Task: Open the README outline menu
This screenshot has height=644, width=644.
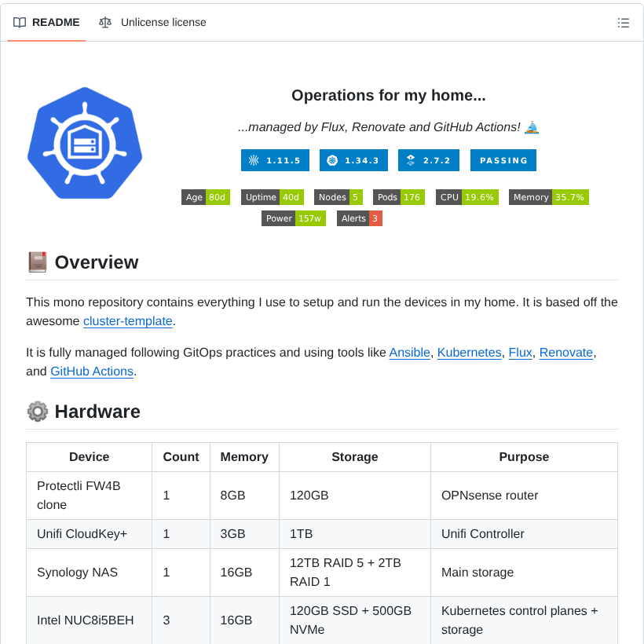Action: point(623,23)
